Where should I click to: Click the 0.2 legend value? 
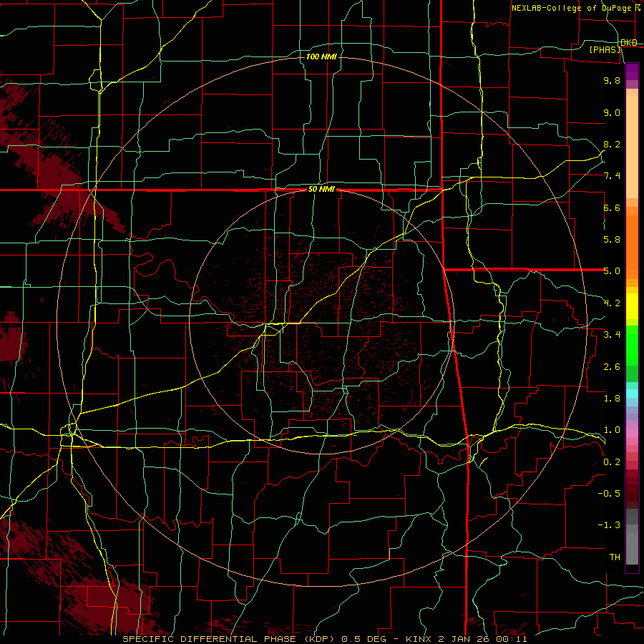pos(612,462)
